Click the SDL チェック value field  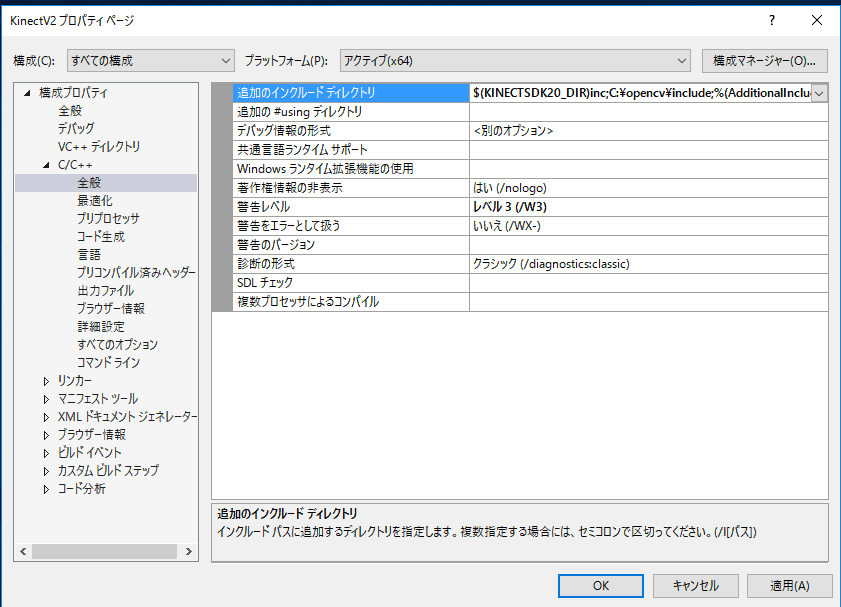tap(648, 283)
